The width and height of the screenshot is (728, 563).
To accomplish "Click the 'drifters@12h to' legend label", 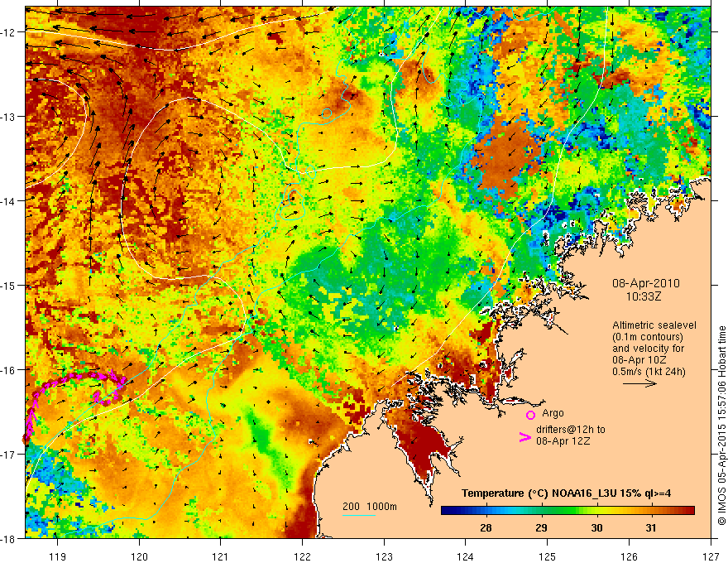I will point(571,430).
